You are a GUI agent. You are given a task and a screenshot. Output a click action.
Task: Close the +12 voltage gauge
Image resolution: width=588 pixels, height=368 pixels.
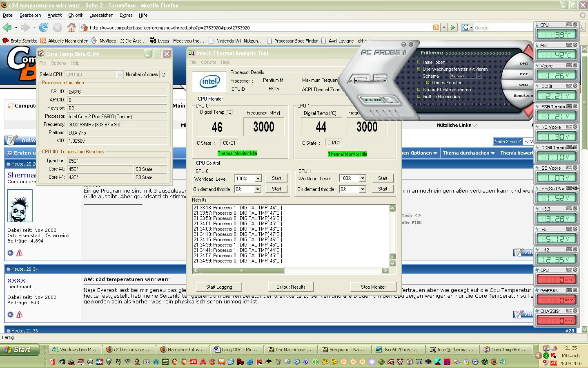click(x=575, y=249)
